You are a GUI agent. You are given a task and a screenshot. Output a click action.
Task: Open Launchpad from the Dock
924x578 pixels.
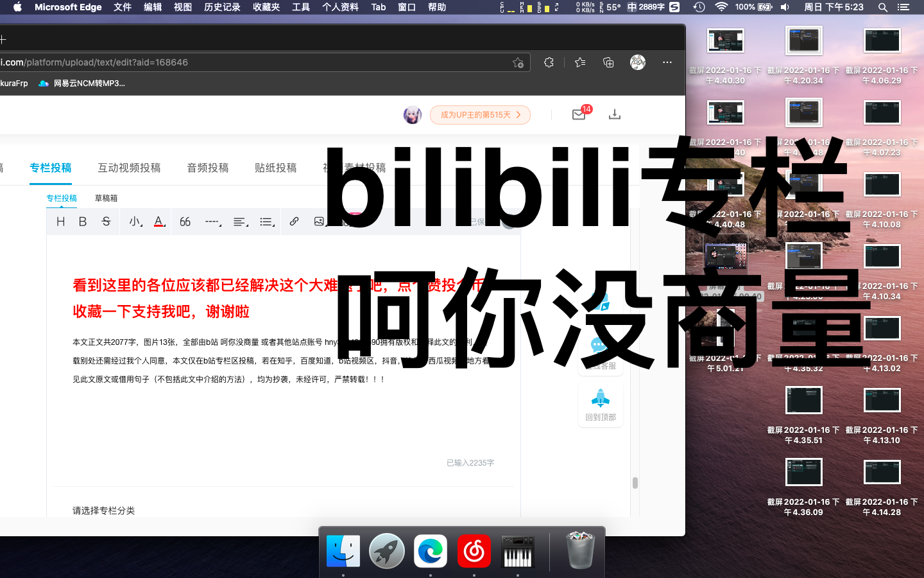pos(387,551)
